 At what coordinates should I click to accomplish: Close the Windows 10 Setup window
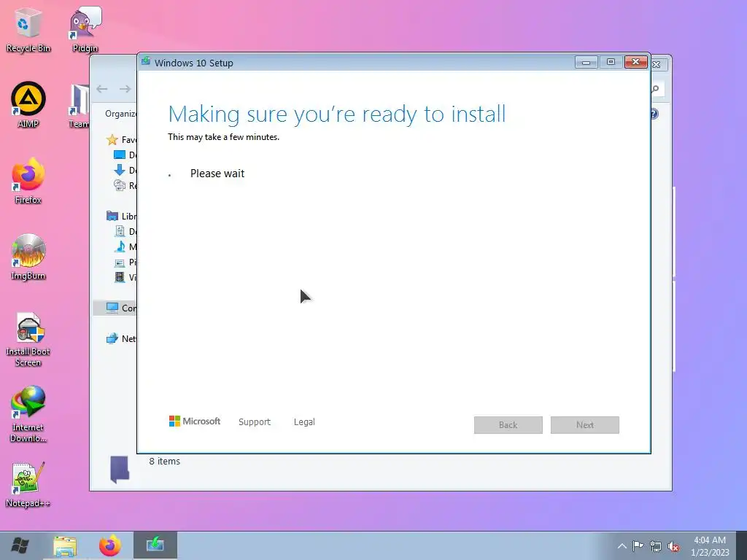point(635,63)
